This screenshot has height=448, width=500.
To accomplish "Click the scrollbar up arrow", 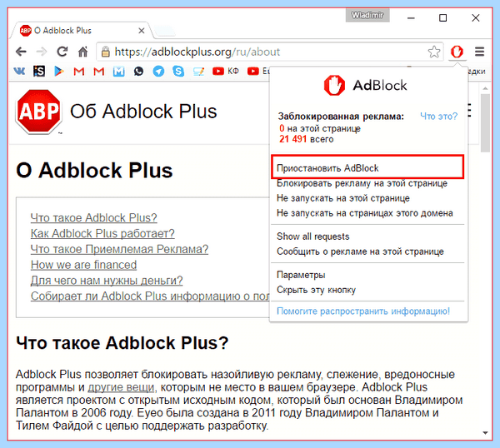I will pyautogui.click(x=485, y=88).
